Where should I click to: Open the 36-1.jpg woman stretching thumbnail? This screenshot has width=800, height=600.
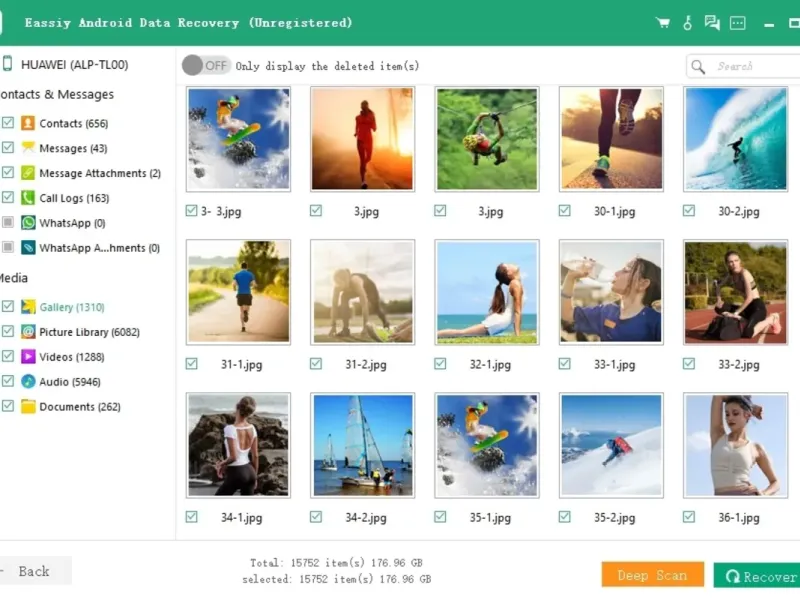[736, 445]
